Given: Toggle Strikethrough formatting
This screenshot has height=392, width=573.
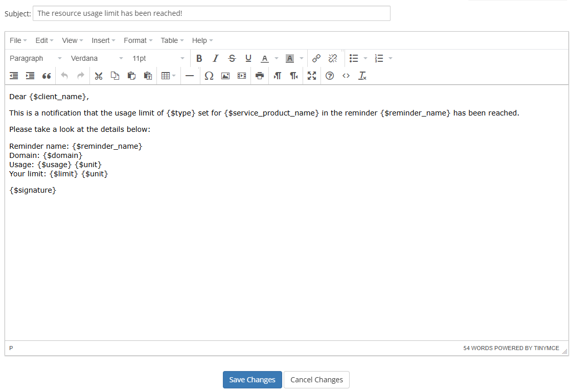Looking at the screenshot, I should point(232,58).
